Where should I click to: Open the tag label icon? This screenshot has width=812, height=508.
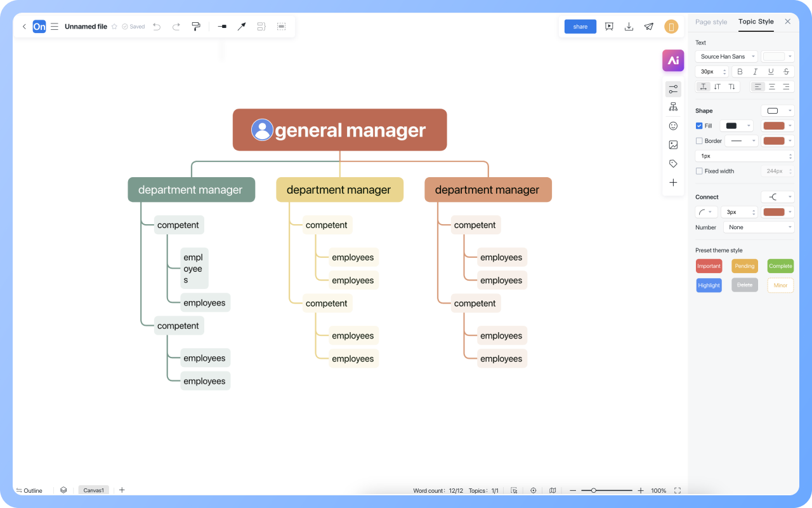point(673,164)
